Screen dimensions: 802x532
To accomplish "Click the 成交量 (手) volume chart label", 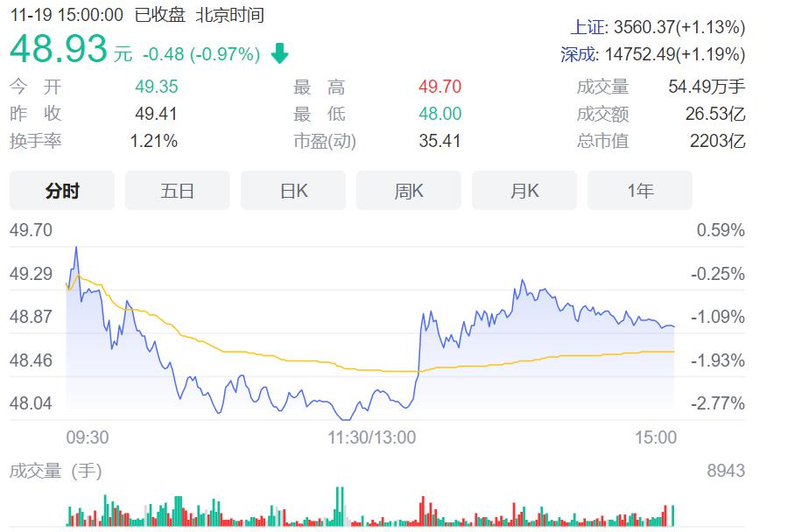I will pyautogui.click(x=55, y=471).
